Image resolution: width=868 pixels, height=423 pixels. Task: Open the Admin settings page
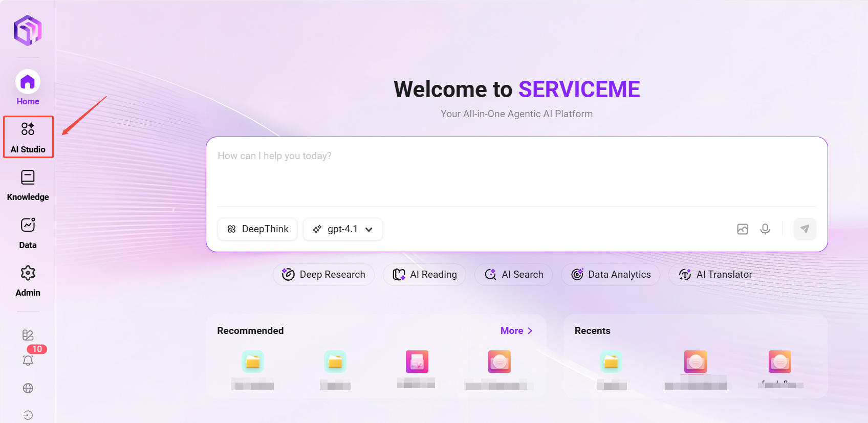pyautogui.click(x=28, y=280)
